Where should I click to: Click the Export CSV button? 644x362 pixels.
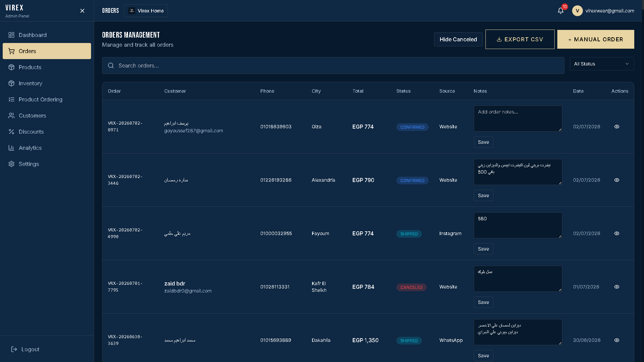click(520, 39)
